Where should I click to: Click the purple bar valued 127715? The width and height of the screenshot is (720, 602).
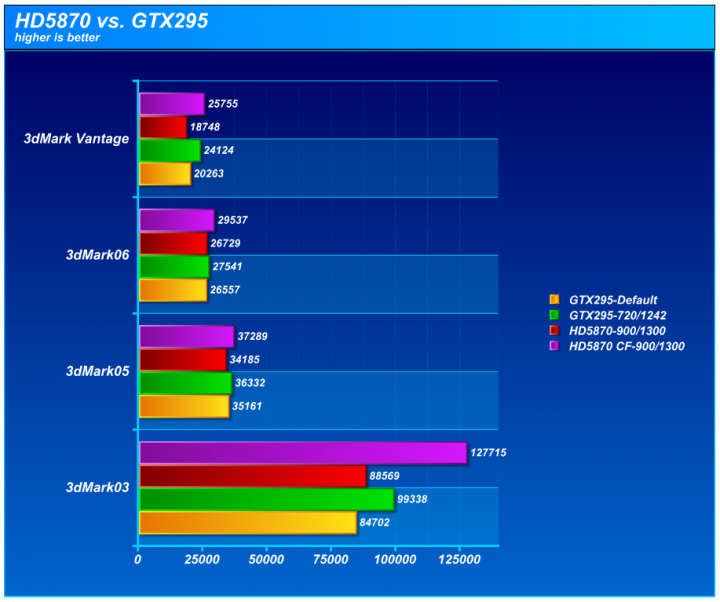[303, 453]
